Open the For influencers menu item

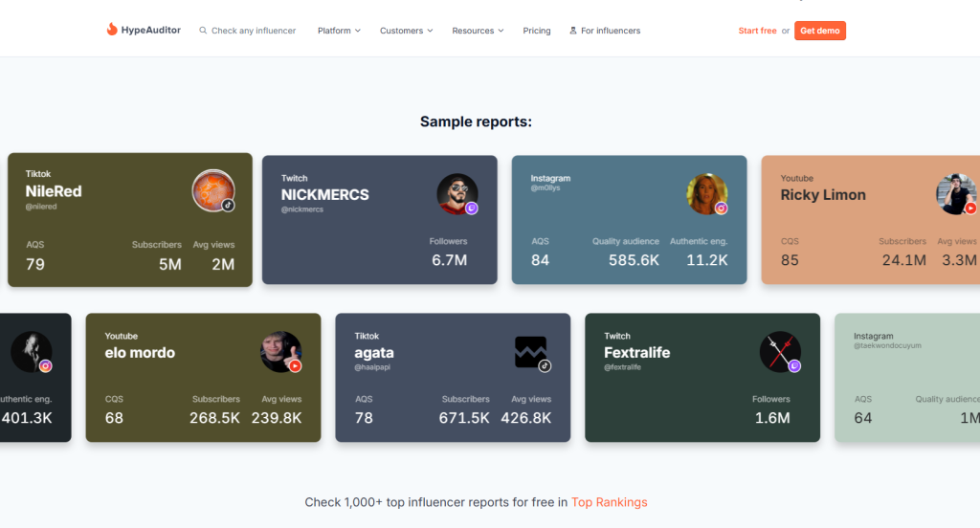tap(610, 31)
